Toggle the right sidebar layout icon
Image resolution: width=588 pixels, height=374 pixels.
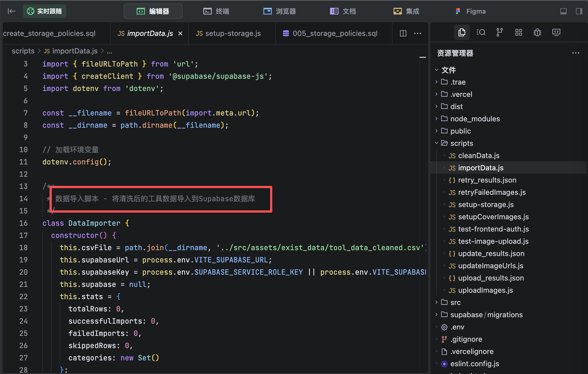click(579, 11)
